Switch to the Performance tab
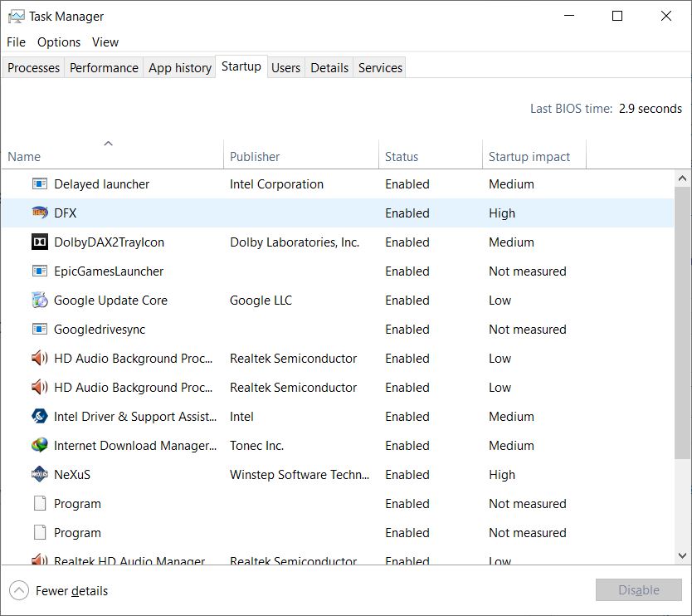 tap(104, 67)
